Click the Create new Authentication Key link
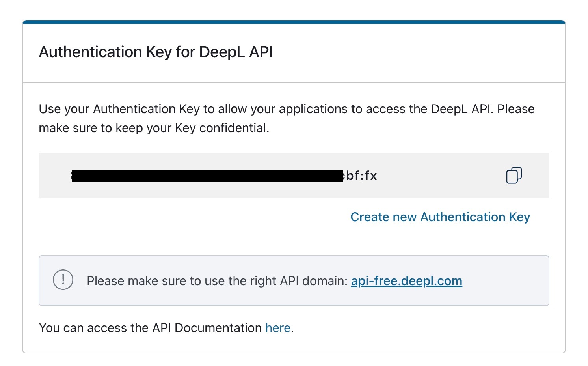This screenshot has height=366, width=588. coord(440,217)
